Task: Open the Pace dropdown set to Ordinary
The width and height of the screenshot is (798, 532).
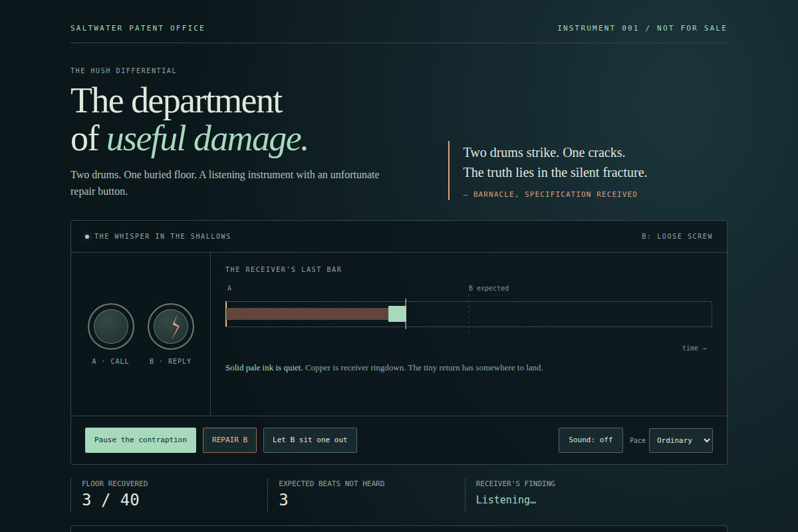Action: 681,440
